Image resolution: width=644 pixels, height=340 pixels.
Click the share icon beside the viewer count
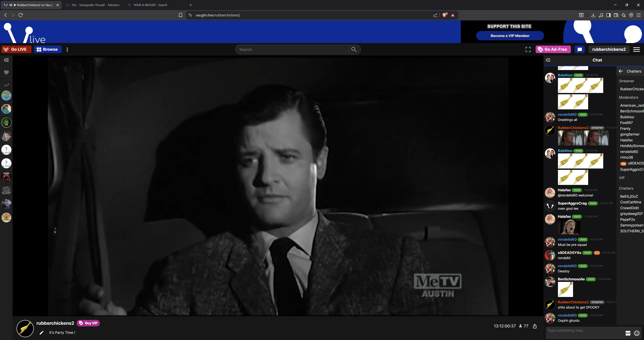pos(535,326)
